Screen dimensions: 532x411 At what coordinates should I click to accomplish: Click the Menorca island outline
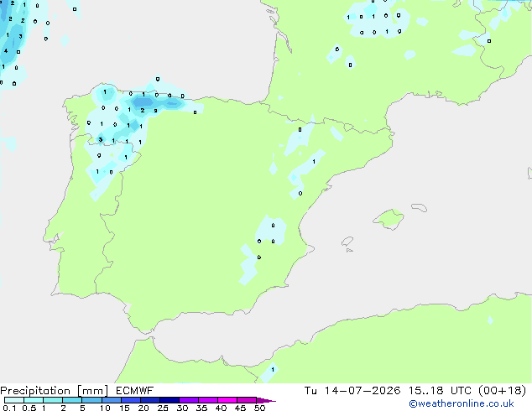[419, 207]
